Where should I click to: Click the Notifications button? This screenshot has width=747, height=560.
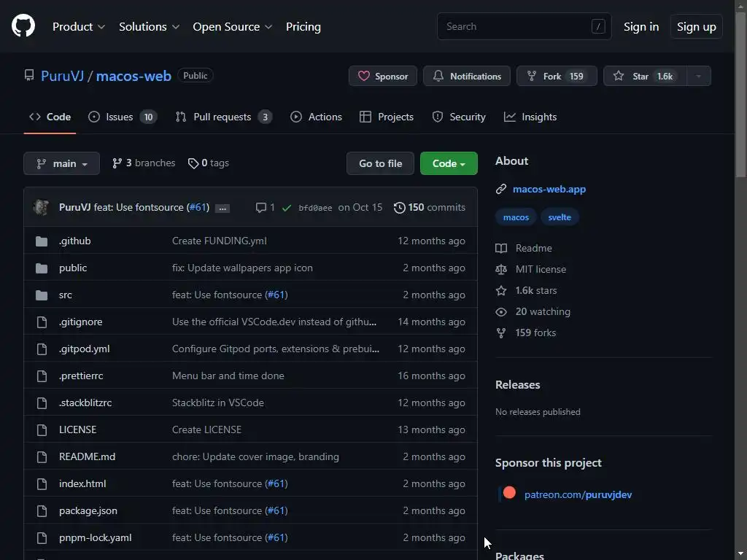(466, 76)
